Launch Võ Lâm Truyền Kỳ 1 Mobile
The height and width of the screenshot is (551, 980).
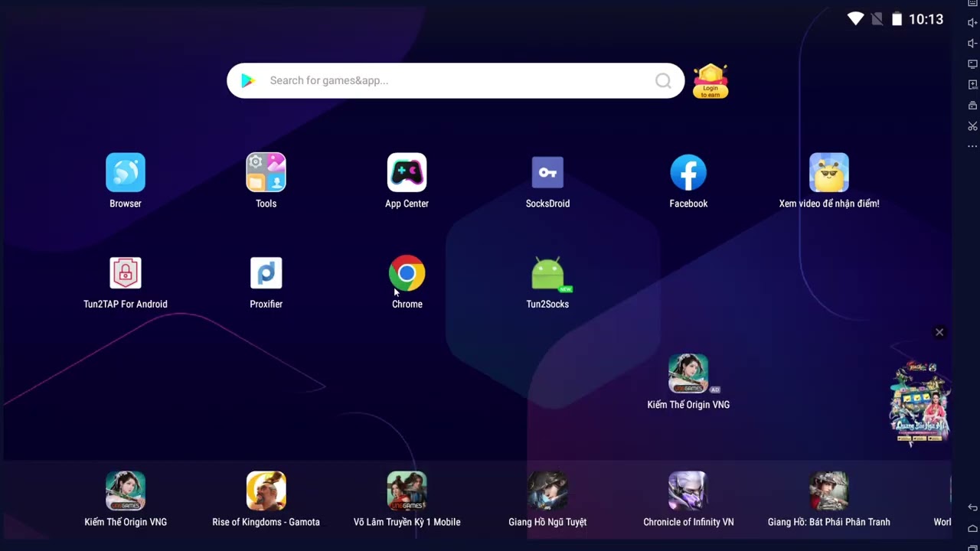(407, 491)
